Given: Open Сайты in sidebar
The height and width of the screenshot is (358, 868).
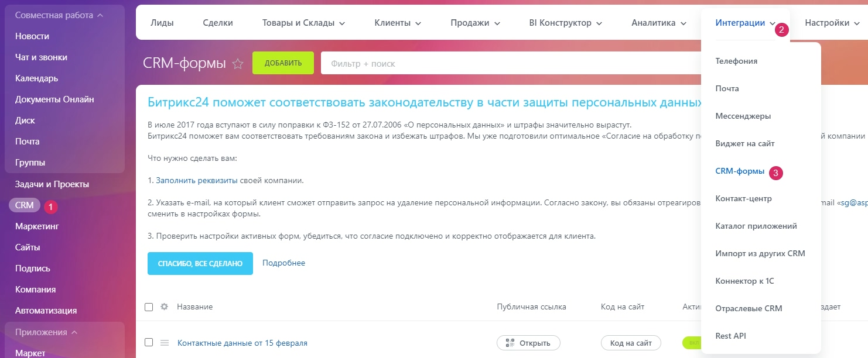Looking at the screenshot, I should pyautogui.click(x=28, y=247).
